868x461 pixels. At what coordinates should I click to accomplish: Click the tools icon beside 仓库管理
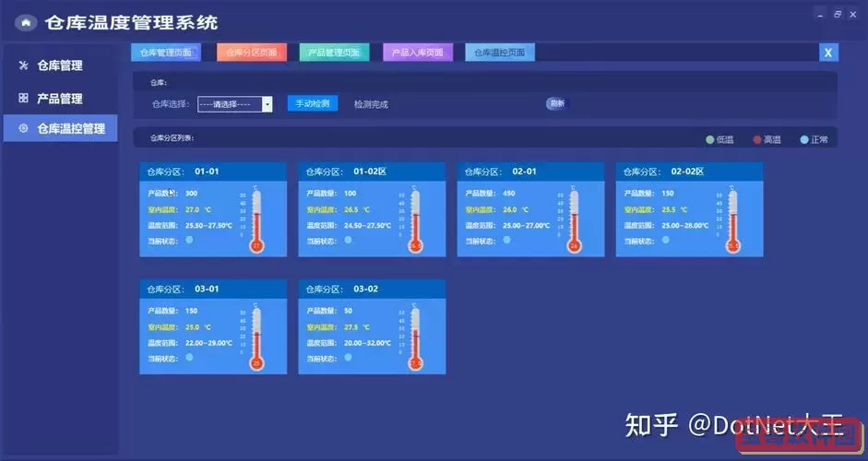[x=23, y=65]
